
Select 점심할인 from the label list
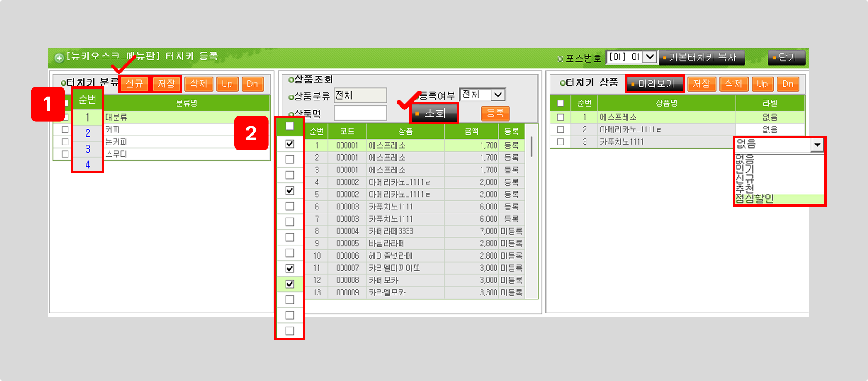coord(754,199)
